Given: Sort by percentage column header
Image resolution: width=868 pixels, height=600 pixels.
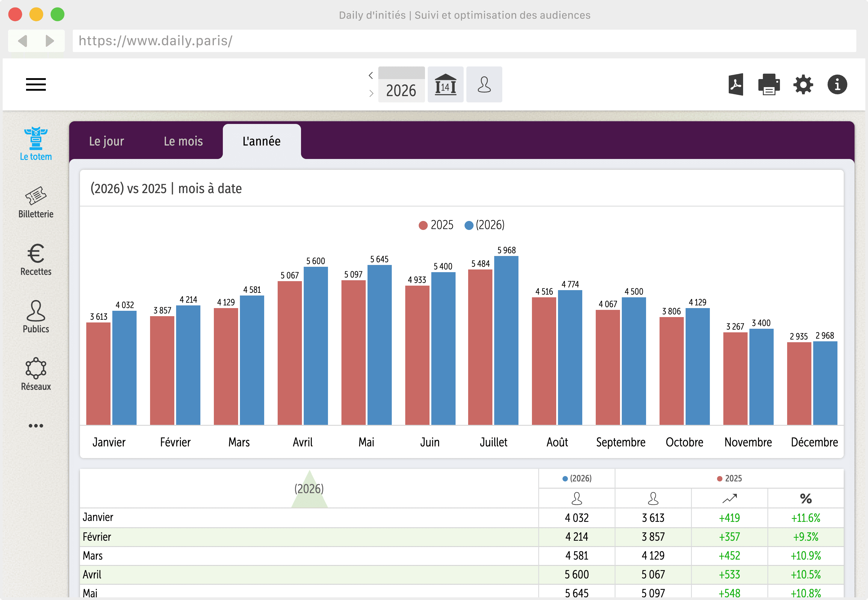Looking at the screenshot, I should coord(806,499).
